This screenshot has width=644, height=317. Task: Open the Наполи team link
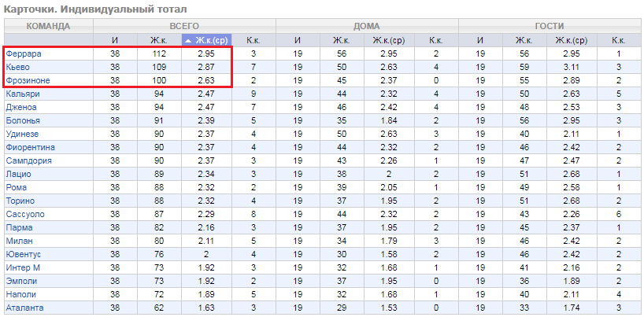[21, 294]
